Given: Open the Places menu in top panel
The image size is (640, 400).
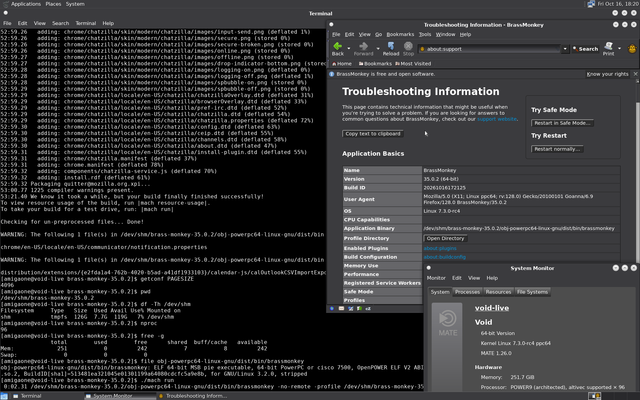Looking at the screenshot, I should point(53,4).
